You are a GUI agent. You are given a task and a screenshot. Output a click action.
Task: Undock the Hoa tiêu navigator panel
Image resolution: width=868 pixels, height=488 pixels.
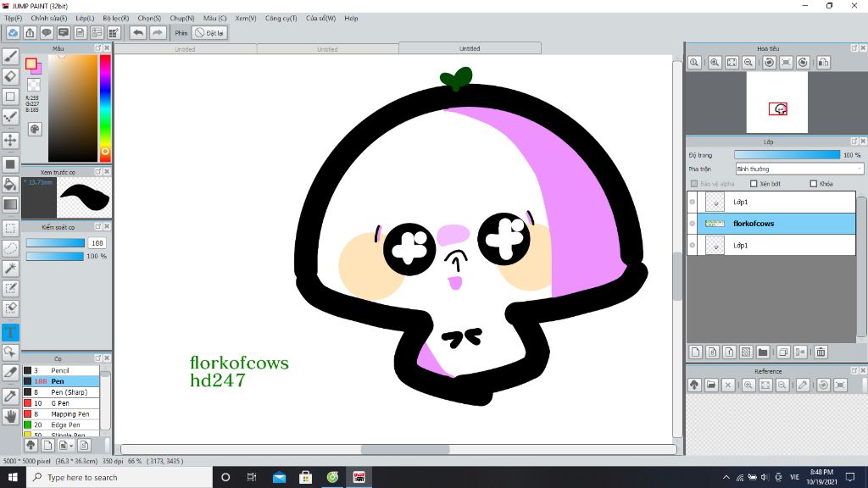[x=854, y=48]
